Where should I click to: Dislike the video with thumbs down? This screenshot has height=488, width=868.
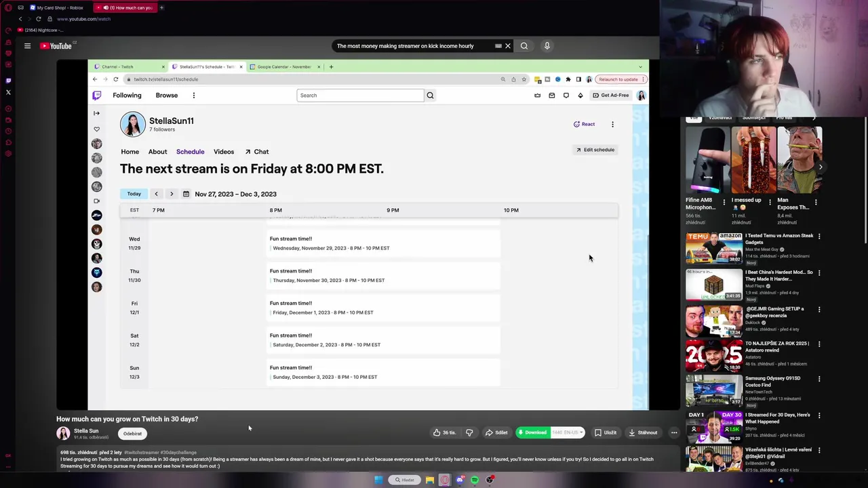[x=469, y=432]
